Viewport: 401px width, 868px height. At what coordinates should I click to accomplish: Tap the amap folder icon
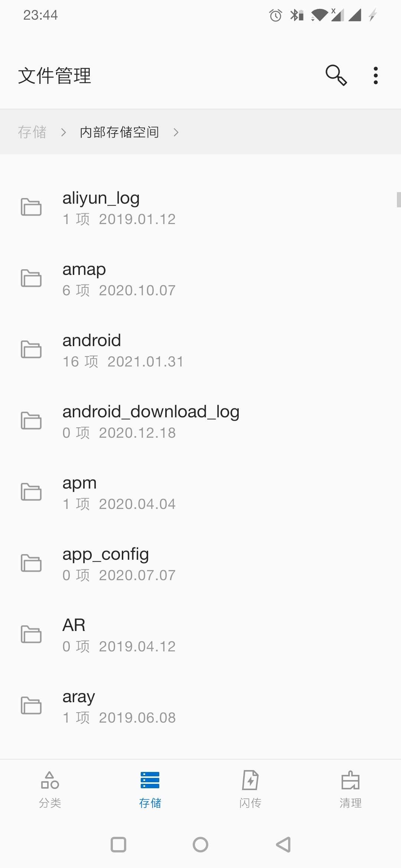pyautogui.click(x=31, y=278)
